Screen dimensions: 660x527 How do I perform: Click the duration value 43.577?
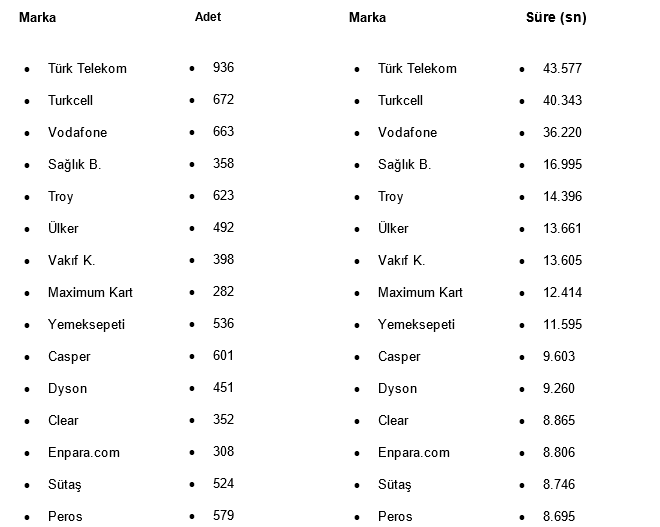click(x=562, y=69)
